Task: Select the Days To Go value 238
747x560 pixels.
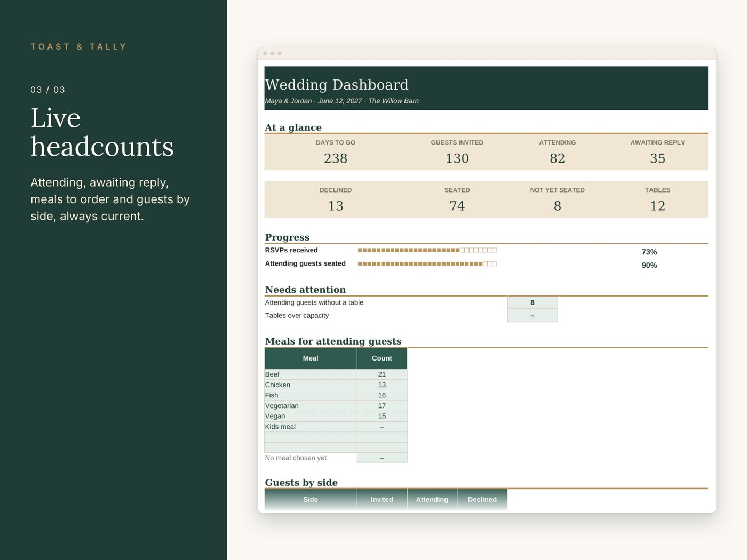Action: pyautogui.click(x=336, y=158)
